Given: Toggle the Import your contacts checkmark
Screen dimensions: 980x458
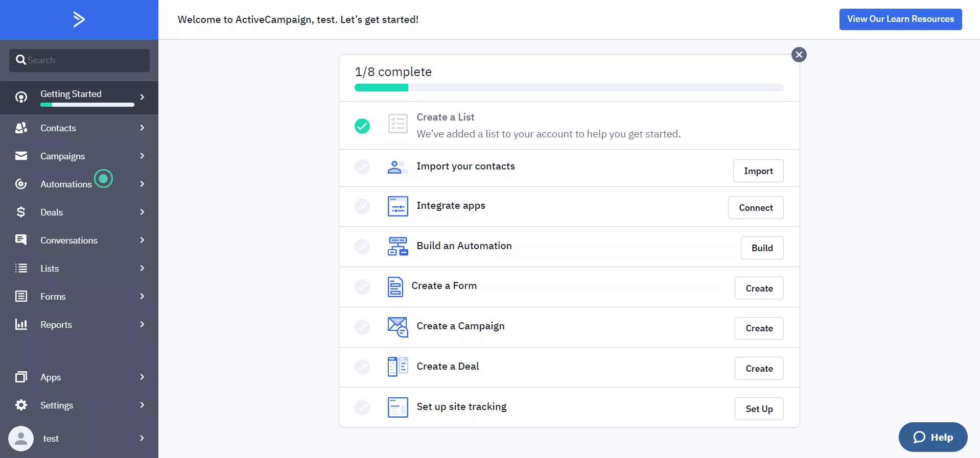Looking at the screenshot, I should pos(362,167).
